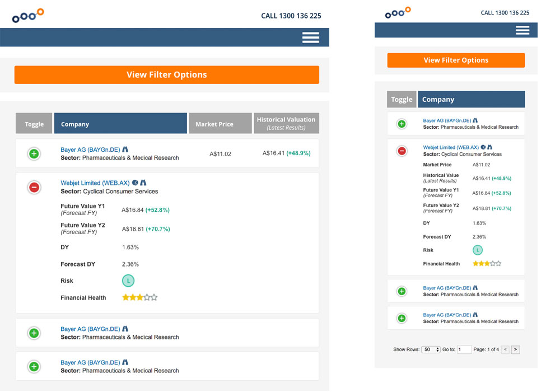
Task: Expand the Bayer AG row showing A$11.02
Action: [34, 154]
